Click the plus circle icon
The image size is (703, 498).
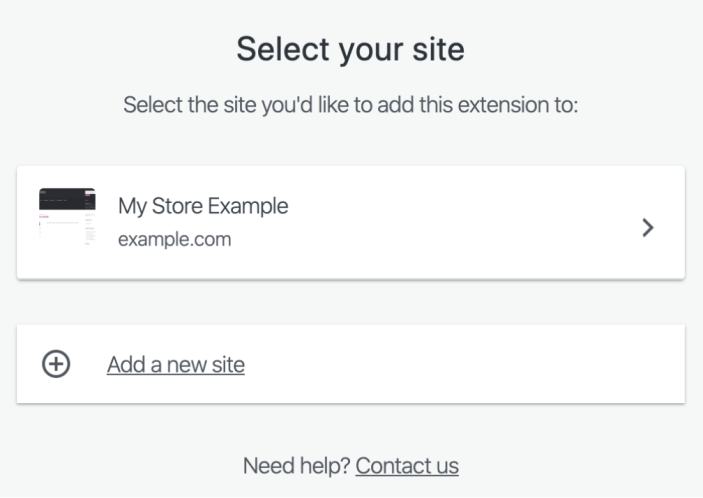[x=56, y=365]
